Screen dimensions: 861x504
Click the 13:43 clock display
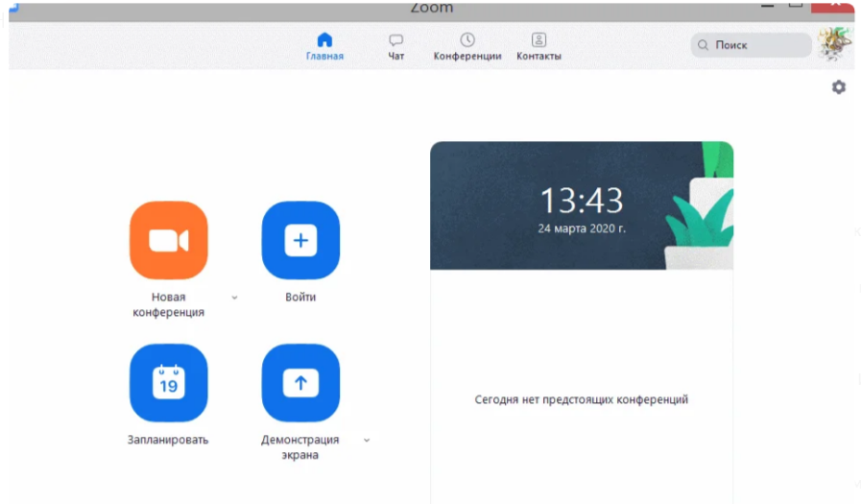582,201
